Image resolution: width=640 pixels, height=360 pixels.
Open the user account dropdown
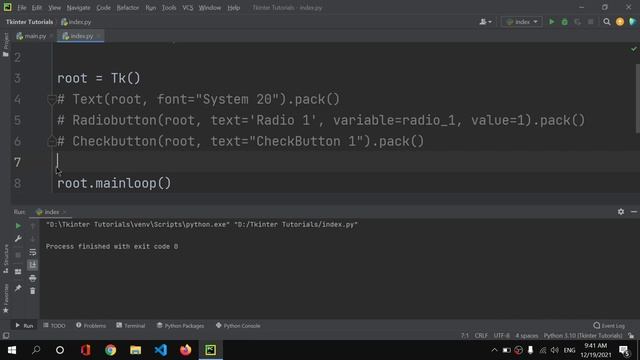[485, 22]
